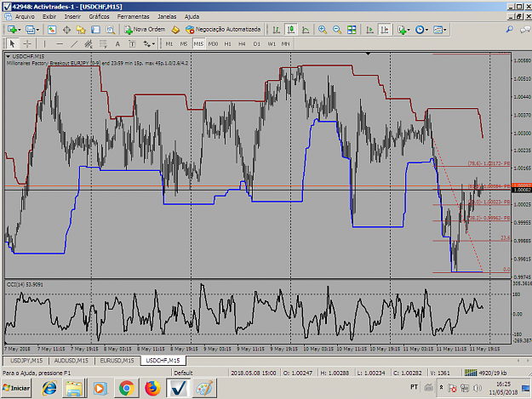Switch to M30 timeframe
The width and height of the screenshot is (532, 399).
tap(213, 43)
